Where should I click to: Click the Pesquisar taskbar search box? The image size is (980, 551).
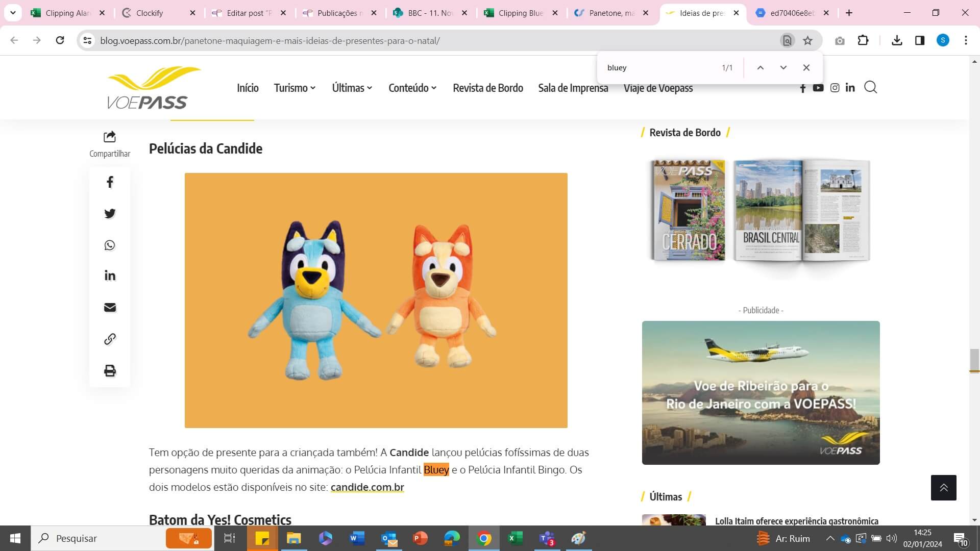pyautogui.click(x=122, y=538)
